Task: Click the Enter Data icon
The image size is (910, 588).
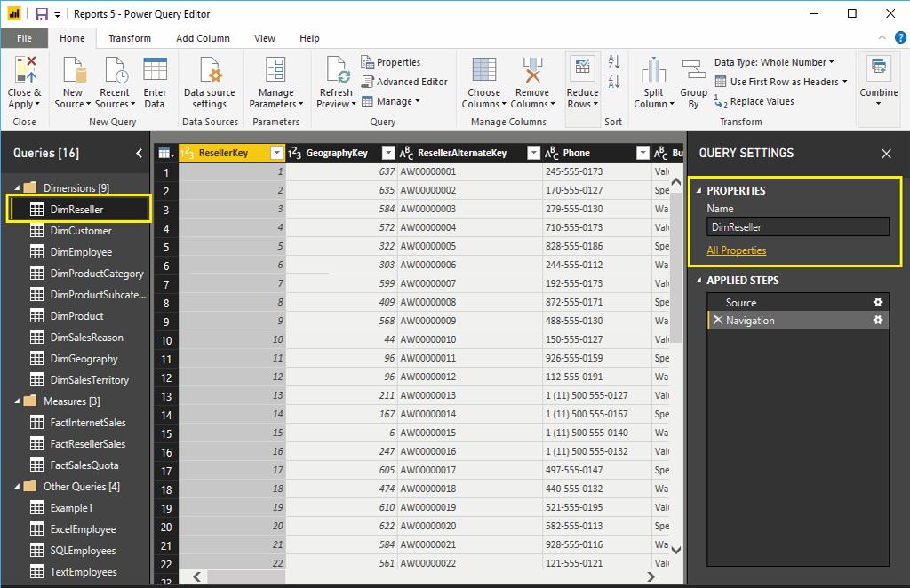Action: point(155,71)
